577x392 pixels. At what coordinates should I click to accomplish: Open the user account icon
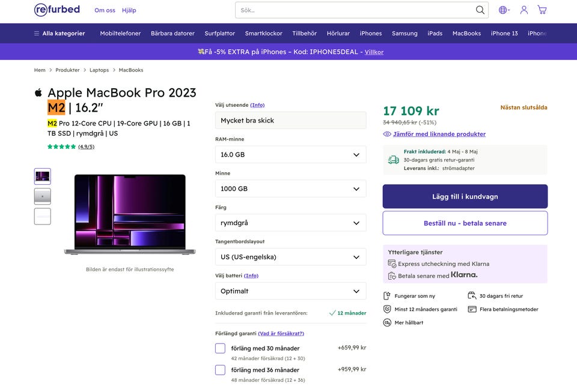point(524,10)
